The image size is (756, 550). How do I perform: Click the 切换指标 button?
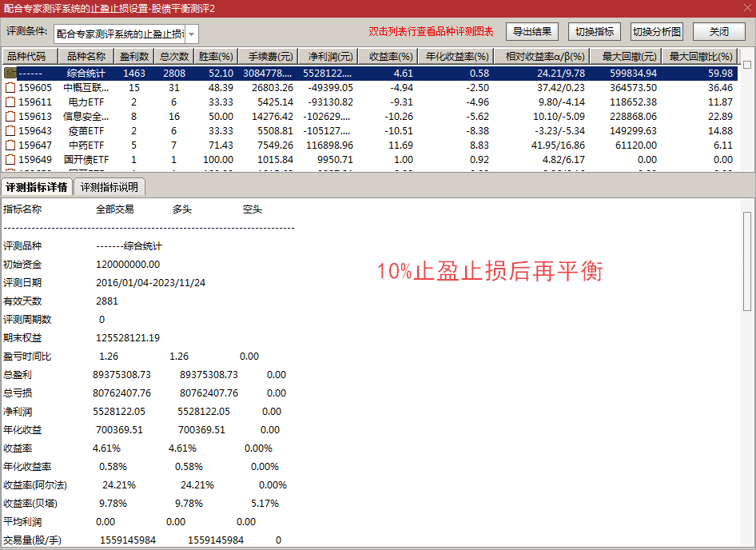point(595,32)
